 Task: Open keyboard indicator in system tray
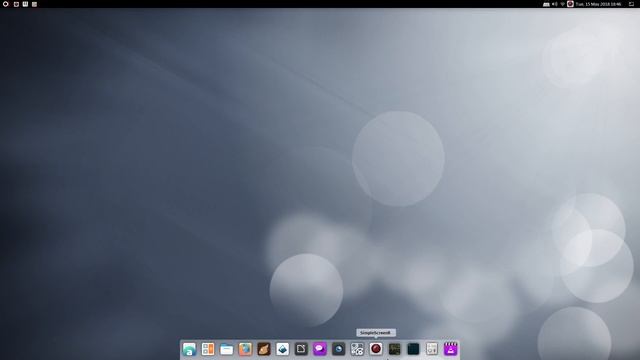tap(546, 4)
